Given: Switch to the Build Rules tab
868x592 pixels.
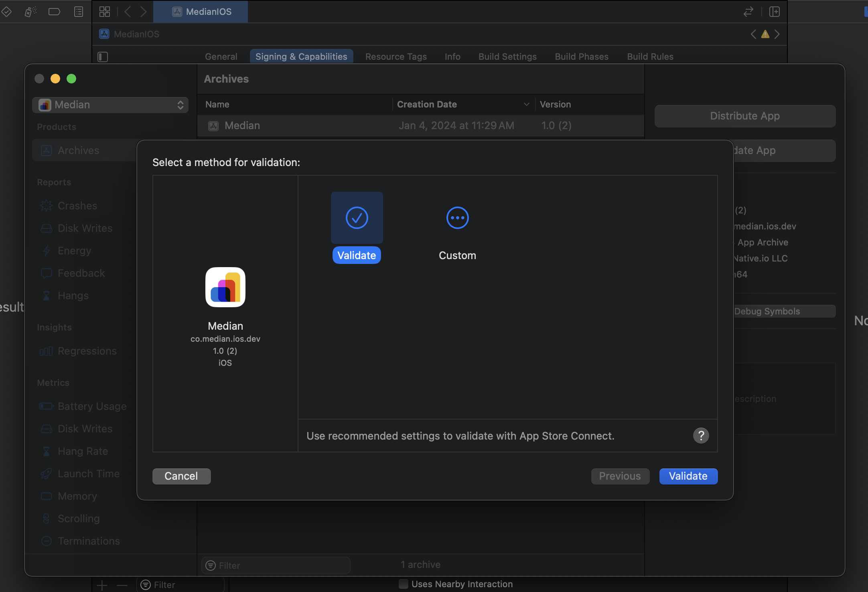Looking at the screenshot, I should 650,57.
